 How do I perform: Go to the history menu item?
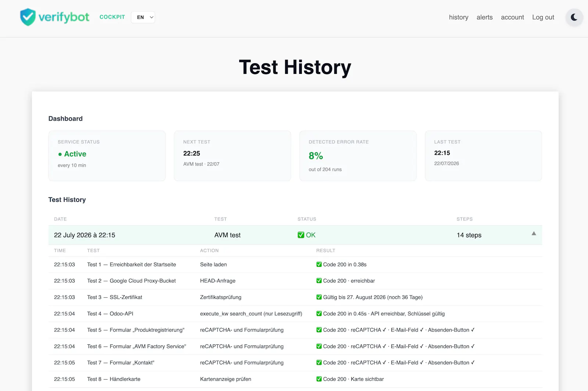pos(459,17)
